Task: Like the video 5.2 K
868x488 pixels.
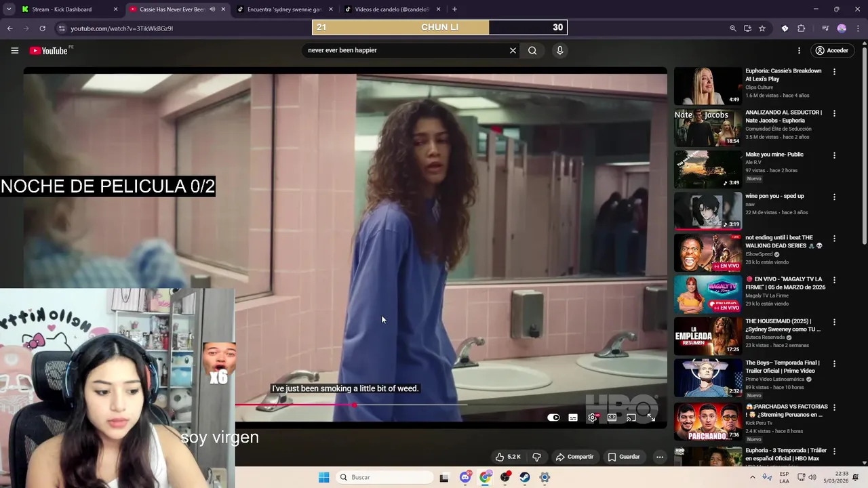Action: click(x=508, y=457)
